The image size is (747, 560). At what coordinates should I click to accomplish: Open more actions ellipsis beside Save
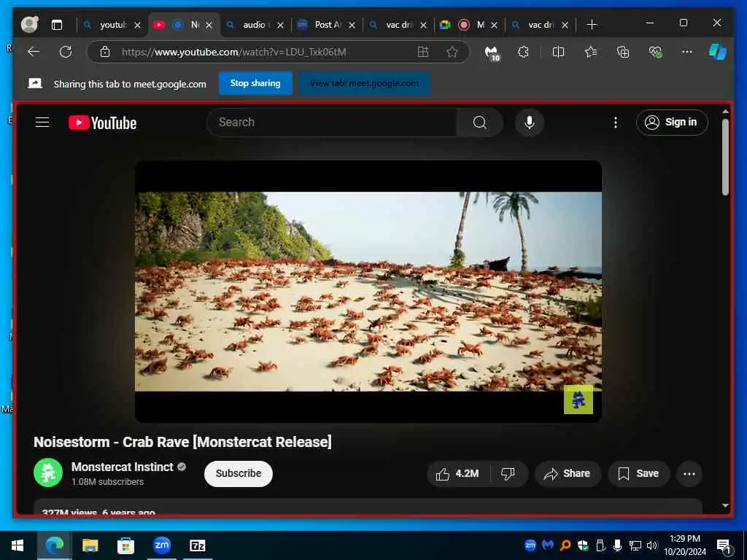689,474
